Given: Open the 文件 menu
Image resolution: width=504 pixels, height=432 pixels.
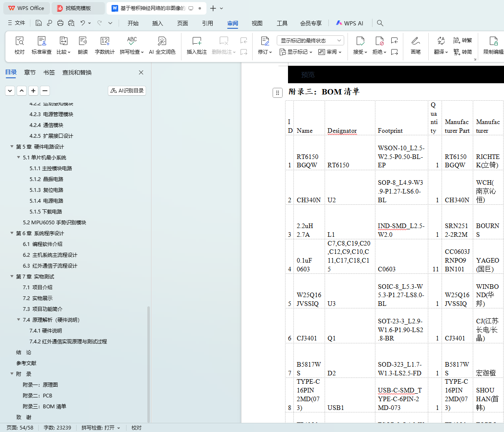Looking at the screenshot, I should [x=16, y=23].
